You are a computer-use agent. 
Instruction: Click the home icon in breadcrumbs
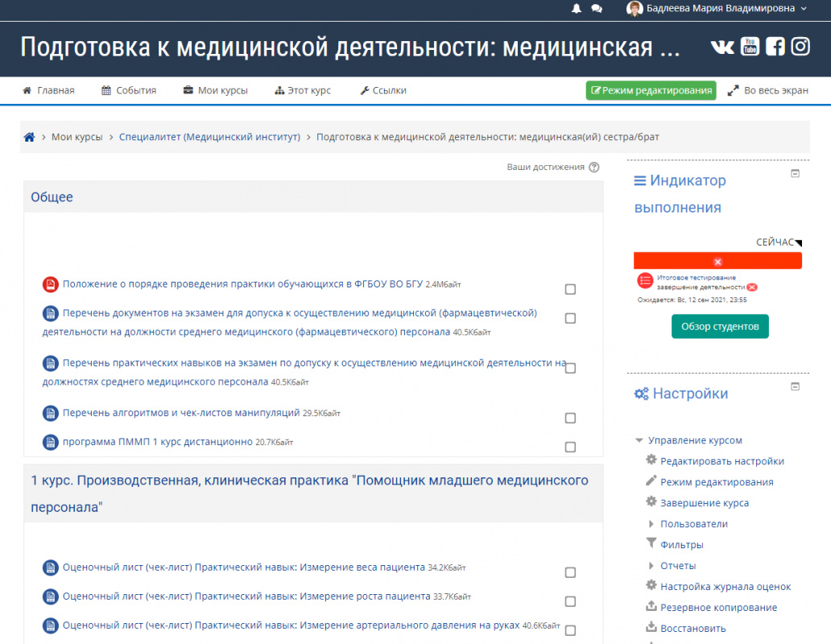(x=29, y=137)
